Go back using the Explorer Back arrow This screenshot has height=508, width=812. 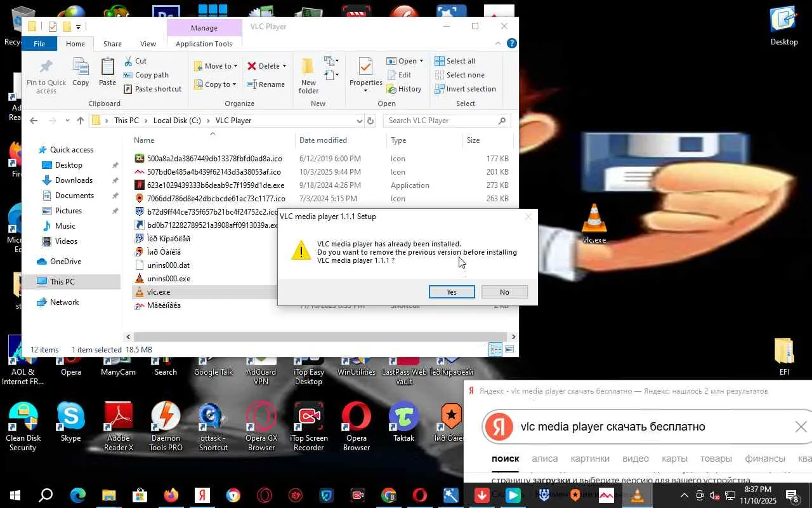[x=34, y=121]
